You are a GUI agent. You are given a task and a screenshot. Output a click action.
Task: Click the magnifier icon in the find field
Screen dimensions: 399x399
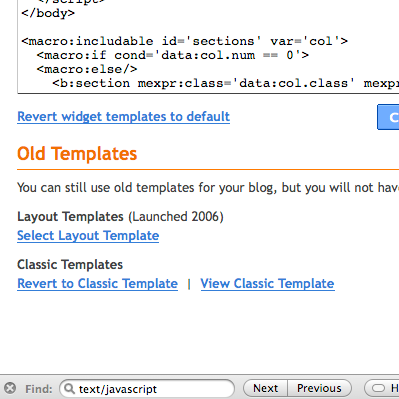click(x=69, y=388)
